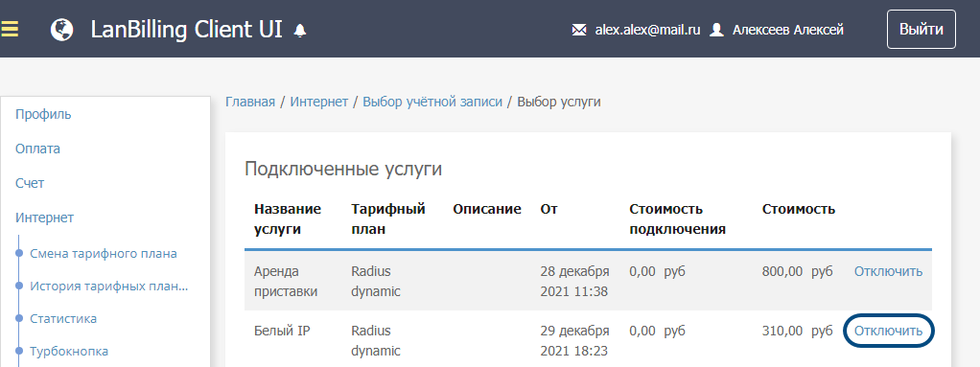Click the Белый IP service name cell
980x367 pixels.
282,332
